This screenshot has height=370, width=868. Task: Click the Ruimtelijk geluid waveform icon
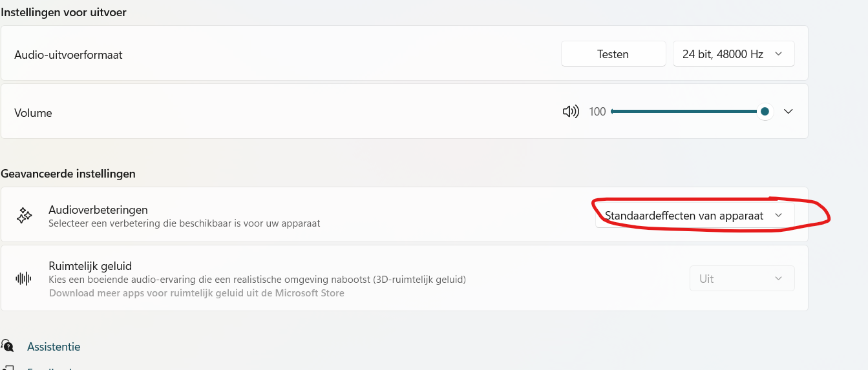click(x=24, y=278)
